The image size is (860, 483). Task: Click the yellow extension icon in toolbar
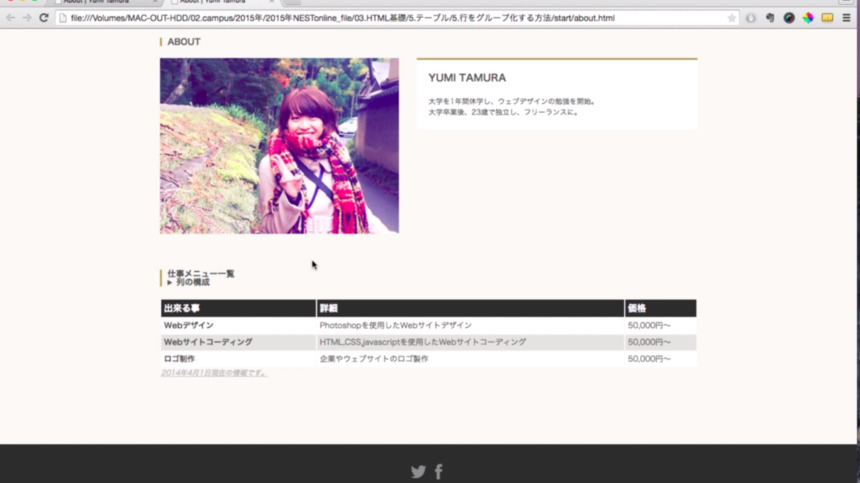[827, 18]
